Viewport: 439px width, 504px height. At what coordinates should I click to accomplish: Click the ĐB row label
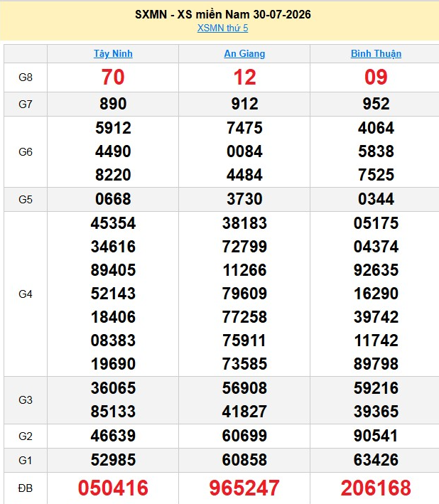pos(26,488)
